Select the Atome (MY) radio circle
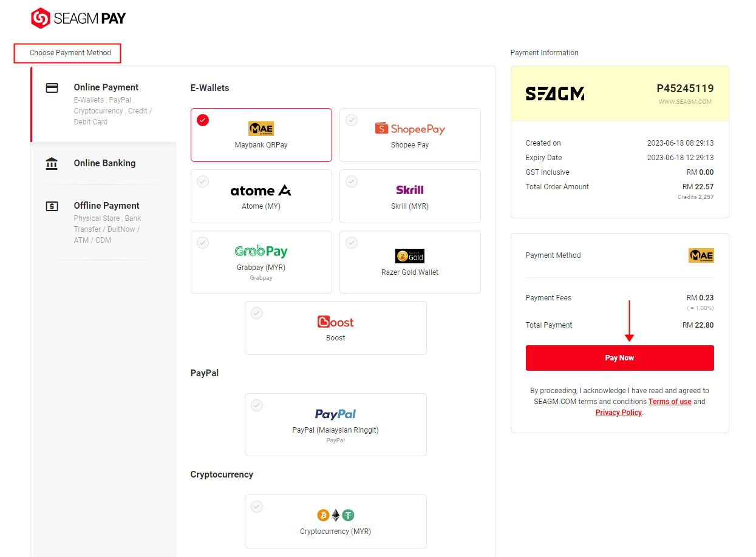756x557 pixels. click(x=203, y=181)
